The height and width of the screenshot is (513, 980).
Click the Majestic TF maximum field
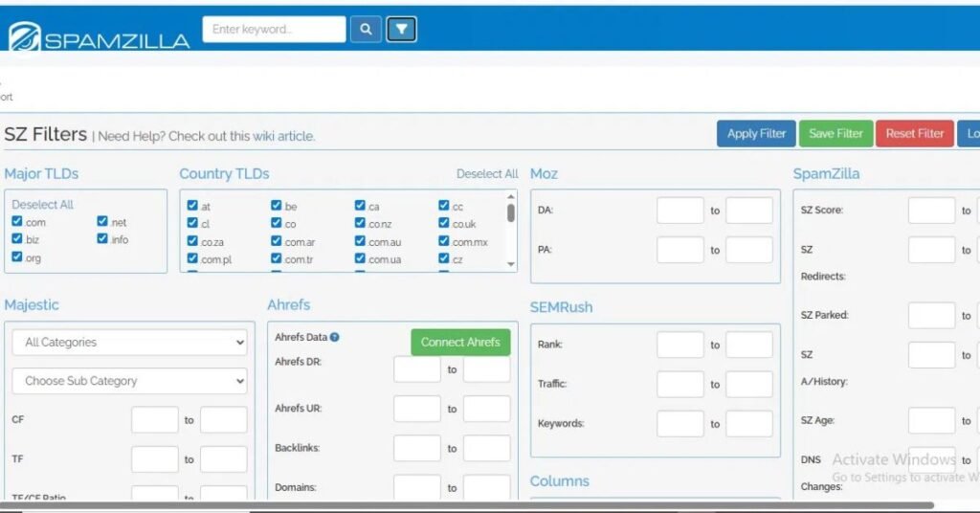pos(224,459)
